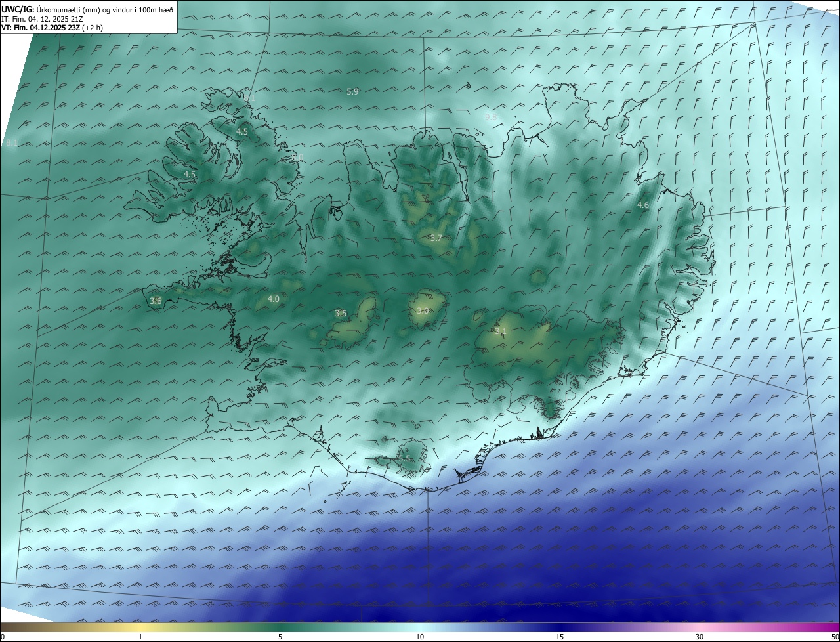This screenshot has width=840, height=642.
Task: Click the 4.0 precipitation value label
Action: click(274, 299)
